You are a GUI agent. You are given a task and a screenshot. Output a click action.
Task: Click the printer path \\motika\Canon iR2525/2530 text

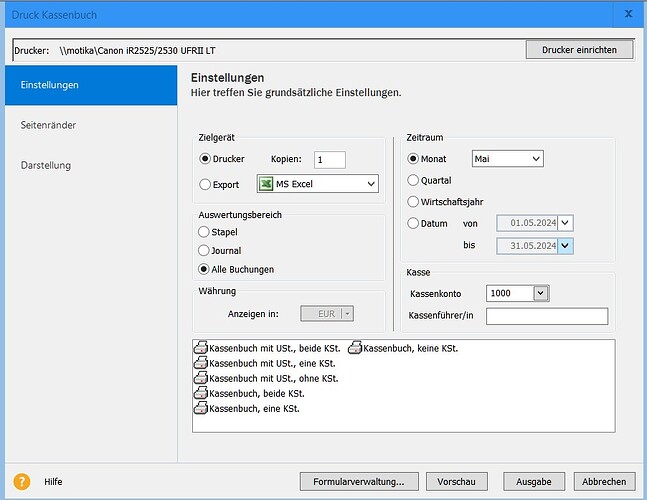[x=137, y=50]
